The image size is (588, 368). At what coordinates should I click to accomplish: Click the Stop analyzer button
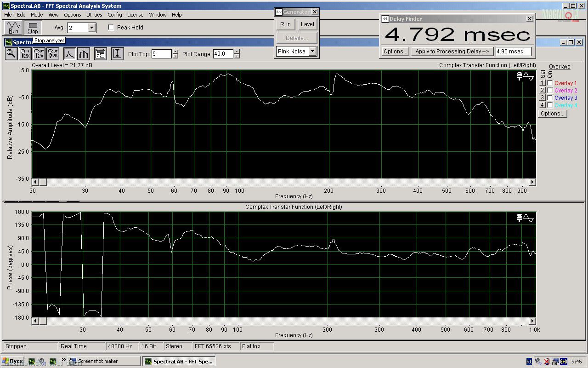coord(33,28)
